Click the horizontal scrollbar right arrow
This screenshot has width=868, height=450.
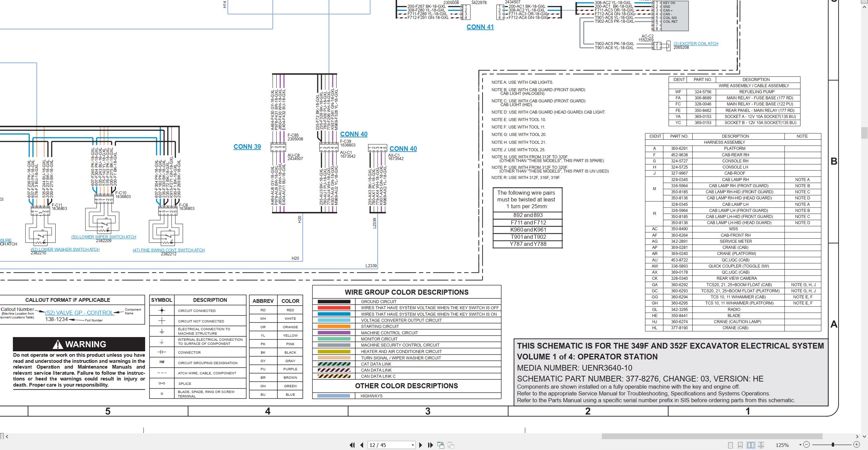(857, 436)
